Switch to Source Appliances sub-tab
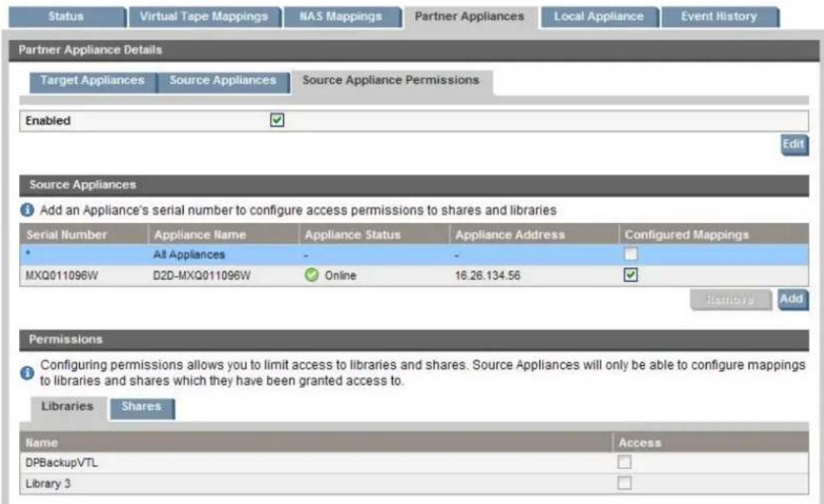This screenshot has width=824, height=504. coord(223,81)
